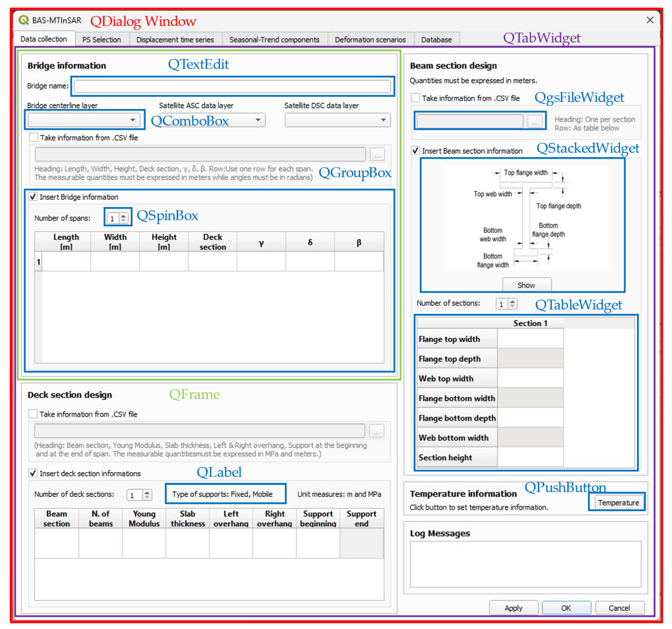Expand Satellite ASC data layer combo box
This screenshot has width=672, height=629.
coord(258,120)
